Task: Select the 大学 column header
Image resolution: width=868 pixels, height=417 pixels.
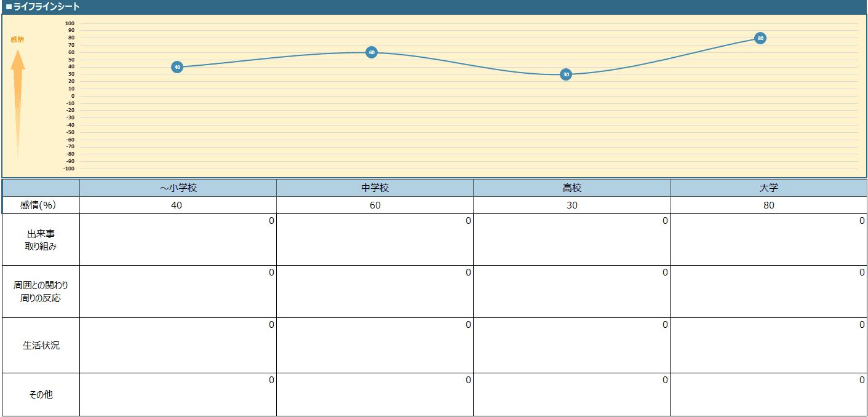Action: [x=768, y=188]
